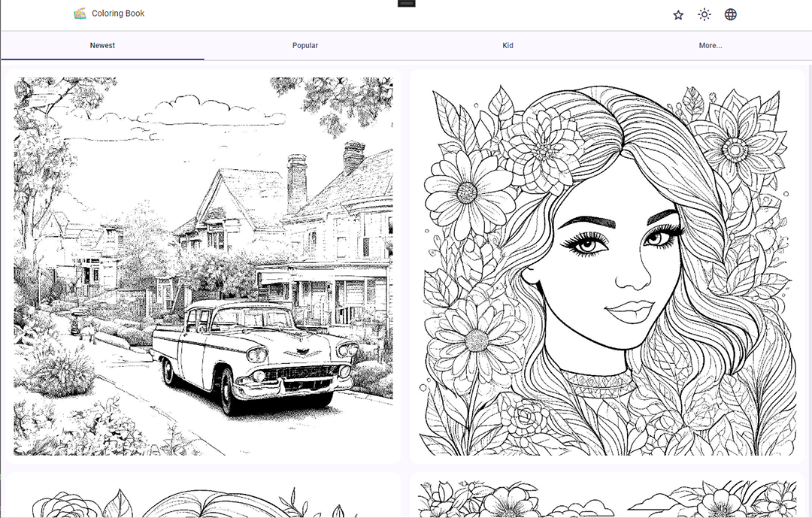
Task: Switch to the Newest tab
Action: tap(102, 46)
